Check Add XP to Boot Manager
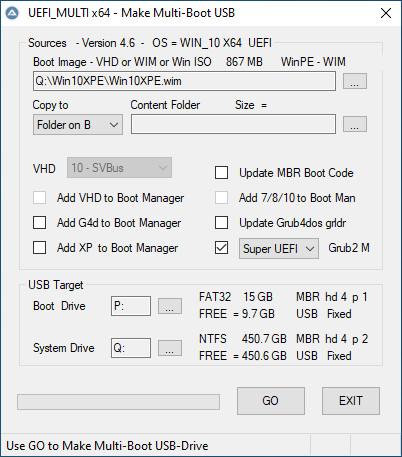 [x=40, y=248]
